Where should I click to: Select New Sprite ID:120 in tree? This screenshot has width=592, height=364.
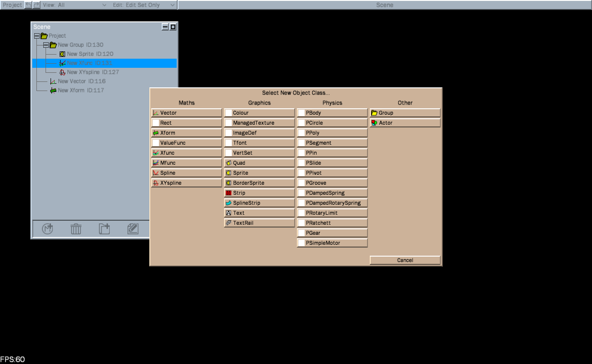[x=90, y=54]
